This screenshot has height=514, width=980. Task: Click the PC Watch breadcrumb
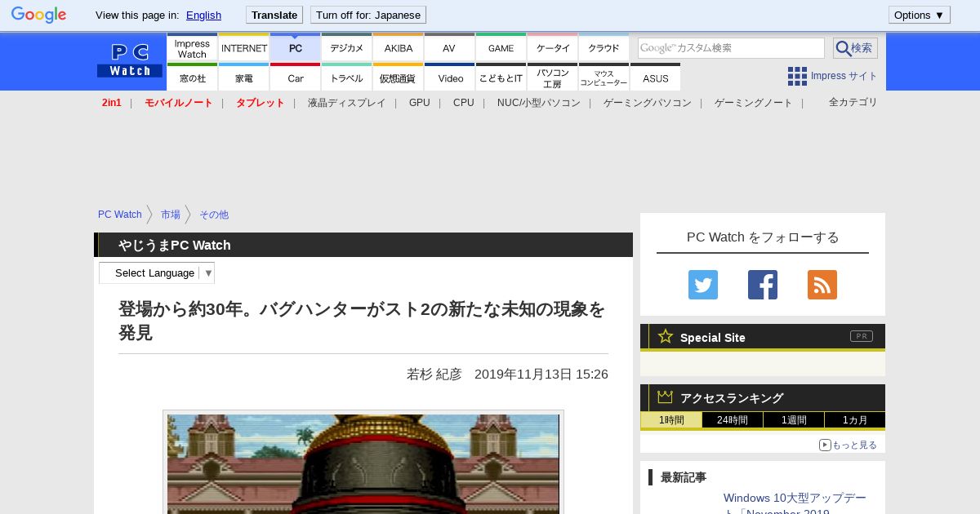120,215
